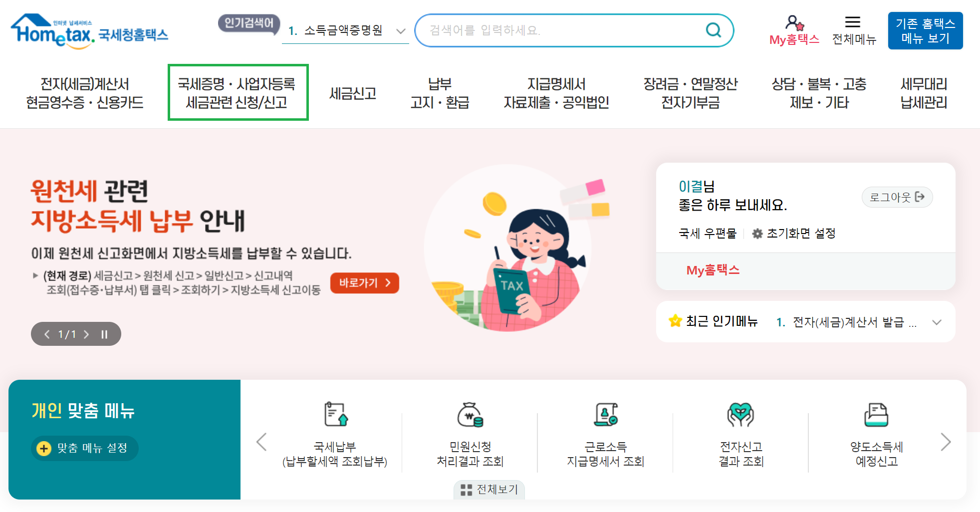Screen dimensions: 980x512
Task: Click the search input field
Action: point(549,30)
